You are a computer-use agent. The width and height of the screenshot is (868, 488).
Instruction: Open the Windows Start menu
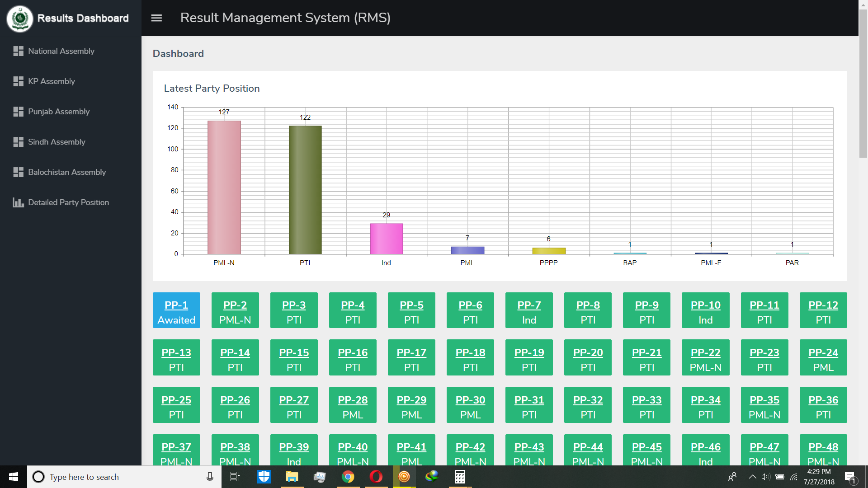(x=14, y=477)
